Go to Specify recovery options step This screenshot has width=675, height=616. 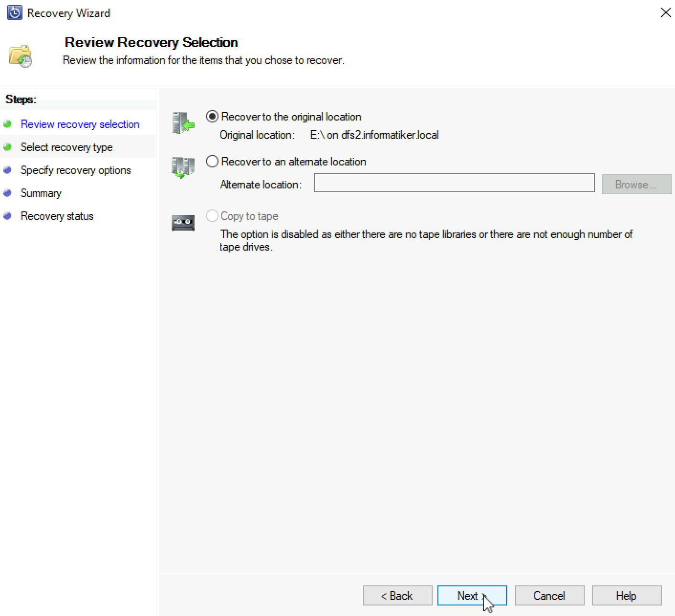pos(76,170)
